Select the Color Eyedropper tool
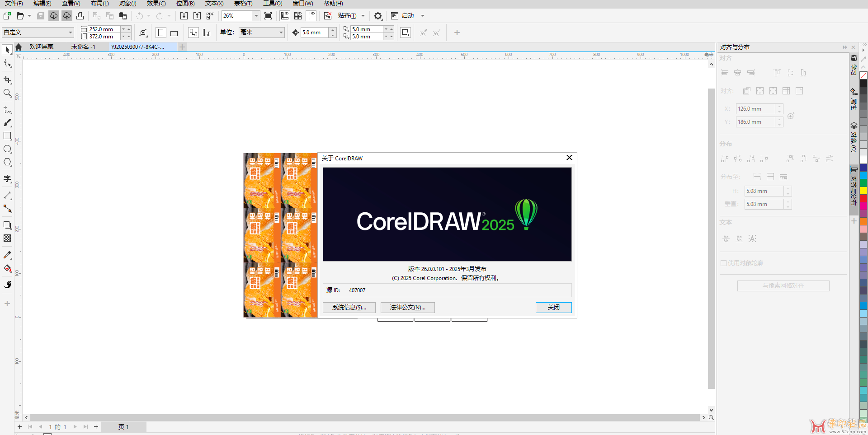The height and width of the screenshot is (435, 868). 7,255
